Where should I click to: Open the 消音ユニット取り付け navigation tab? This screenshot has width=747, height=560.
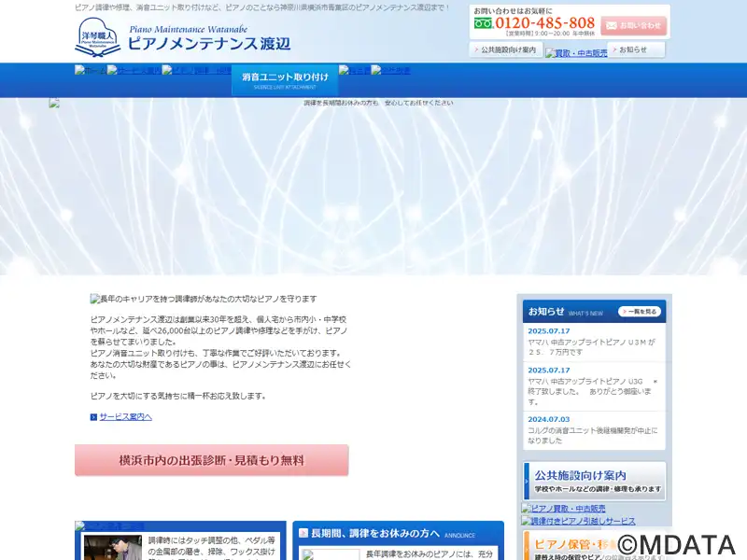(285, 79)
